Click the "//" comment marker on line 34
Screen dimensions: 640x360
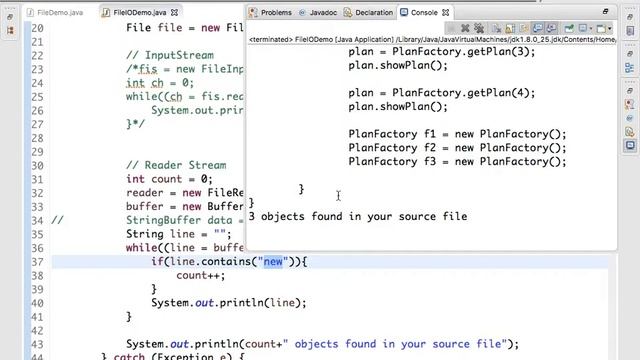(x=58, y=220)
